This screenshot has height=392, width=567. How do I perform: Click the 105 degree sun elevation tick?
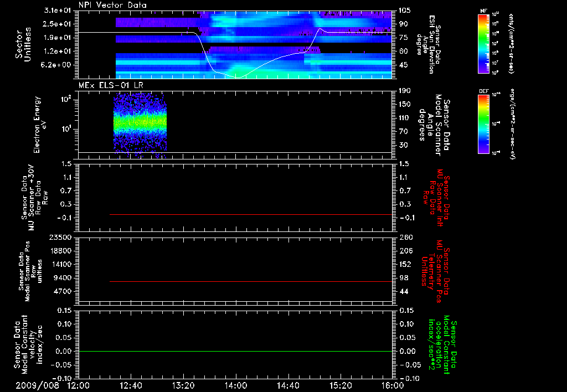(405, 11)
